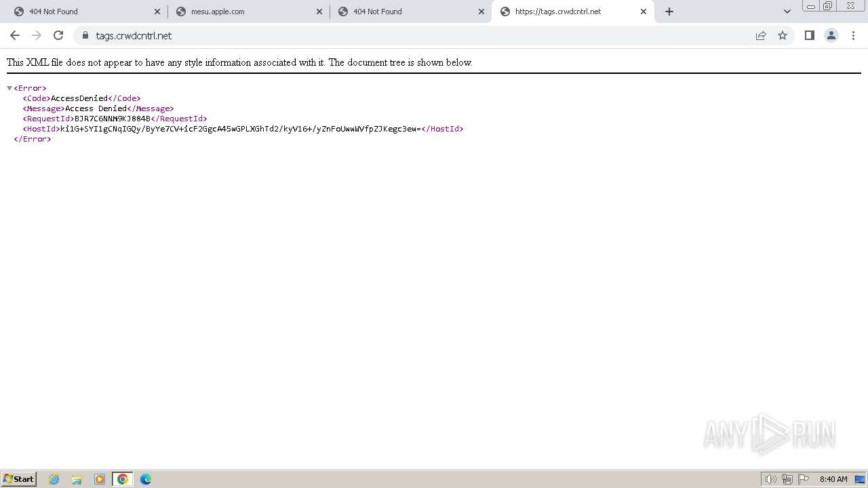Screen dimensions: 868x488
Task: Minimize the Chrome window
Action: (x=811, y=6)
